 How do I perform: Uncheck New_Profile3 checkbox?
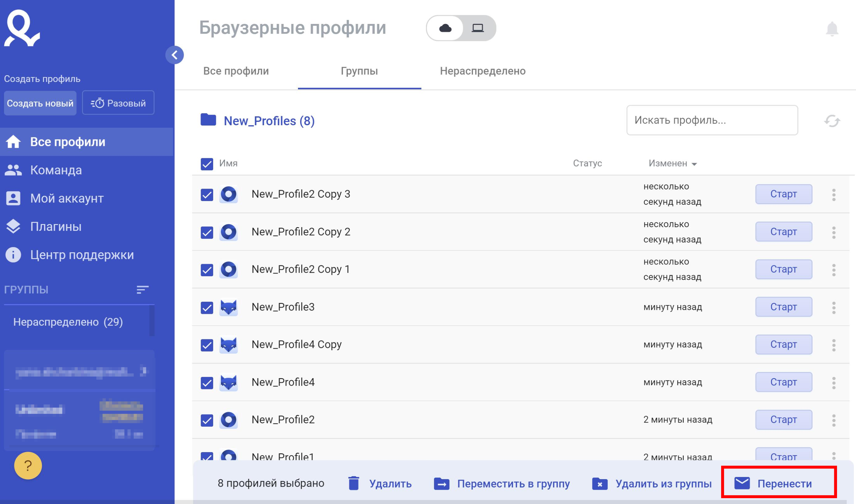[207, 308]
